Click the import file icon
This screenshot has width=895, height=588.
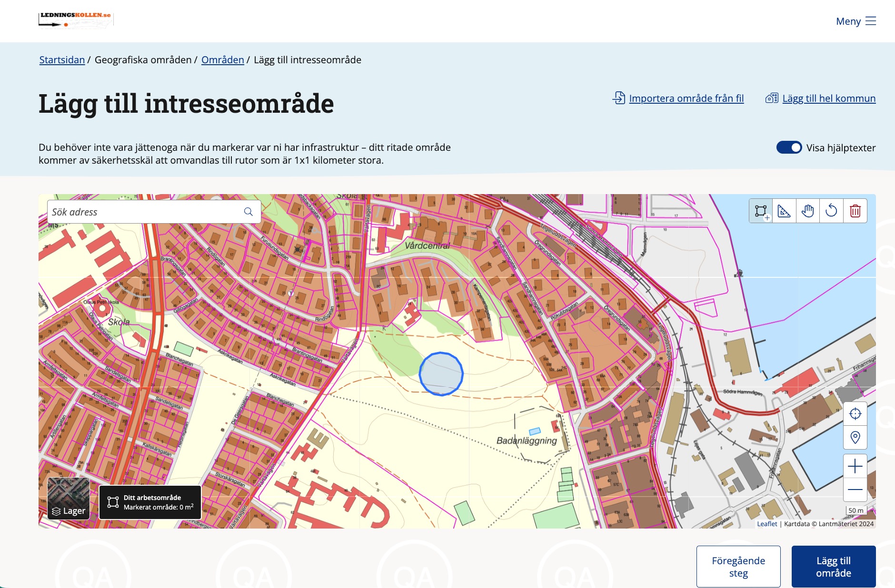point(619,98)
